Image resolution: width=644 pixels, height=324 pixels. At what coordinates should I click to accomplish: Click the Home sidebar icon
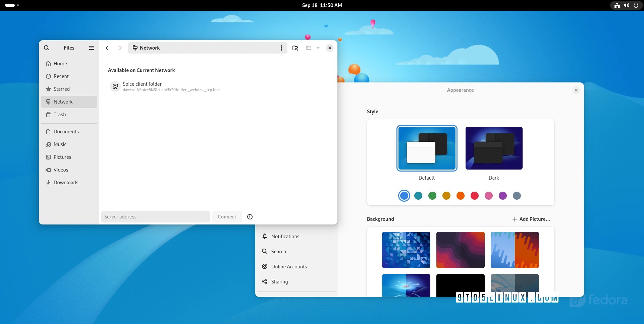tap(48, 64)
